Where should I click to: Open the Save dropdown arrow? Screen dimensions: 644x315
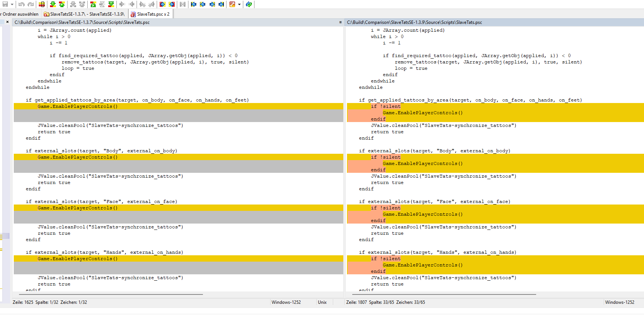click(x=12, y=4)
